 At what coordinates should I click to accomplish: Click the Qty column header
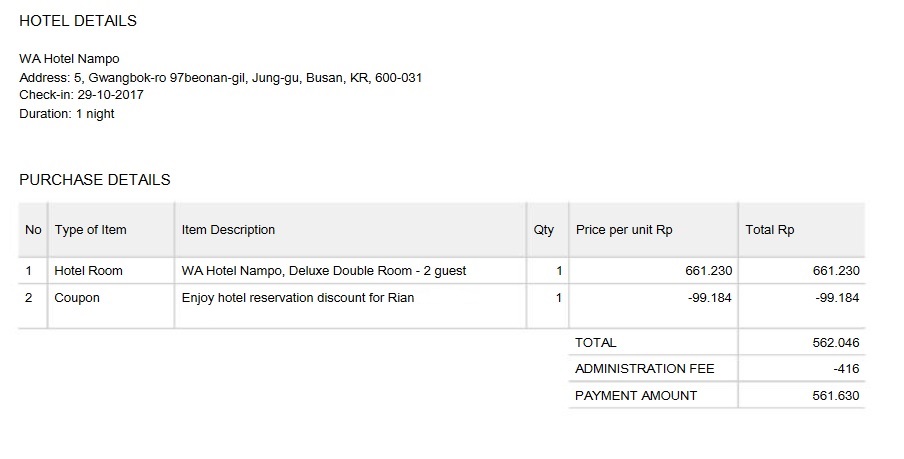[x=544, y=230]
